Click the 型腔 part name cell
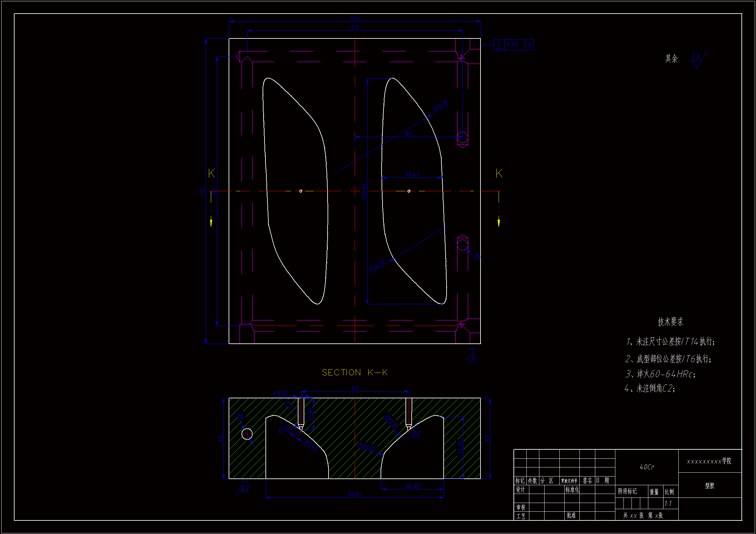The height and width of the screenshot is (534, 756). (709, 486)
